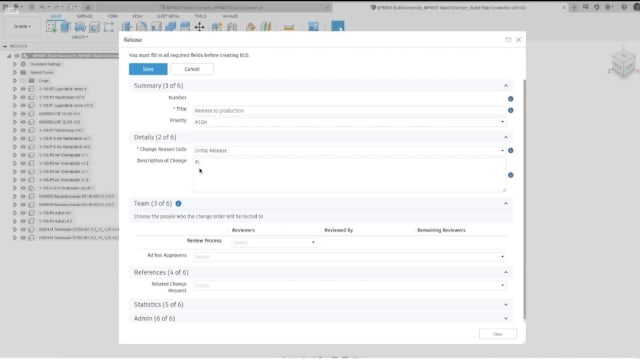The image size is (640, 363).
Task: Click info icon beside Description of Change
Action: pos(511,175)
